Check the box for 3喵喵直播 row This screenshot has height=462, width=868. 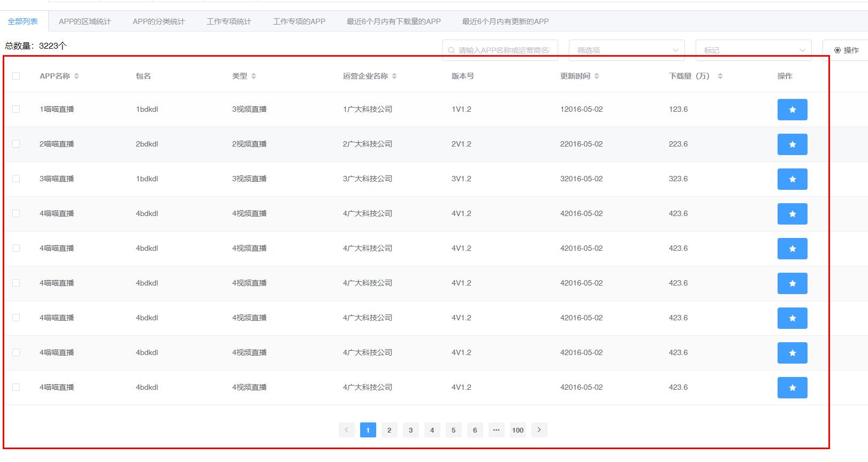click(16, 179)
